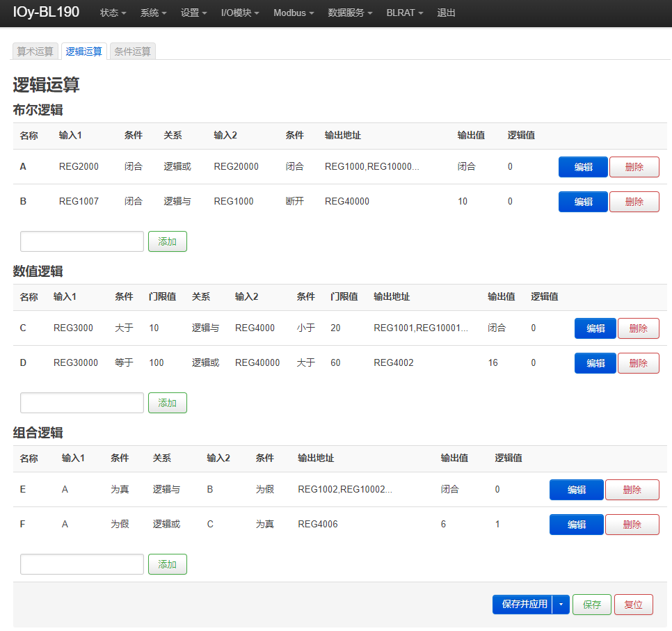This screenshot has width=672, height=631.
Task: Click the 保存并应用 button
Action: 522,605
